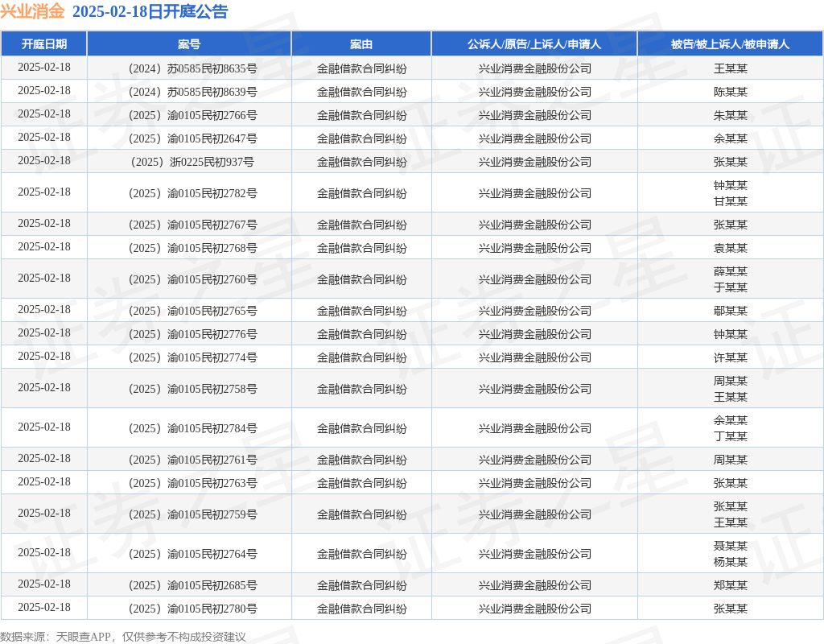Click case number (2025)渝0105民初2764号
The width and height of the screenshot is (824, 644).
tap(193, 554)
